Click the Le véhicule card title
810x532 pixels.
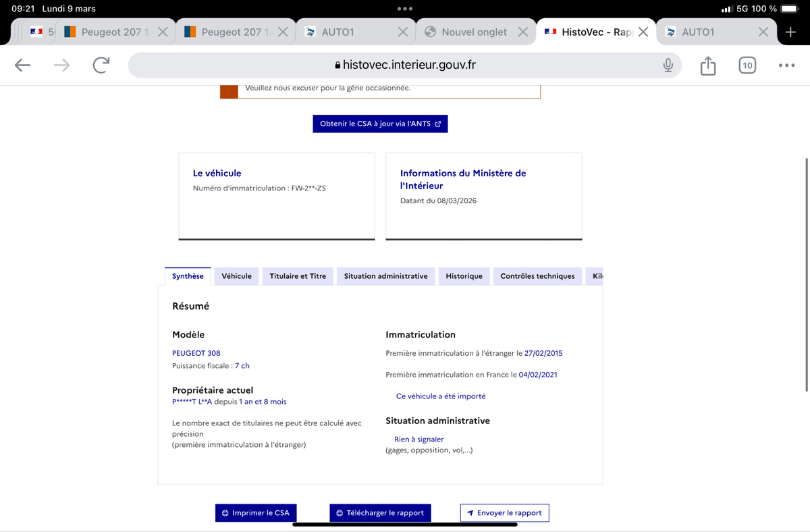click(217, 174)
